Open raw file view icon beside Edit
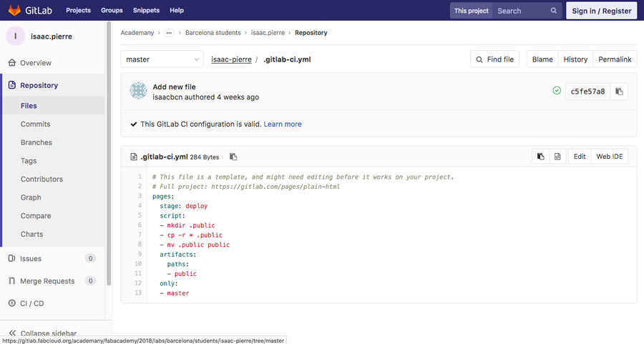 pos(557,157)
